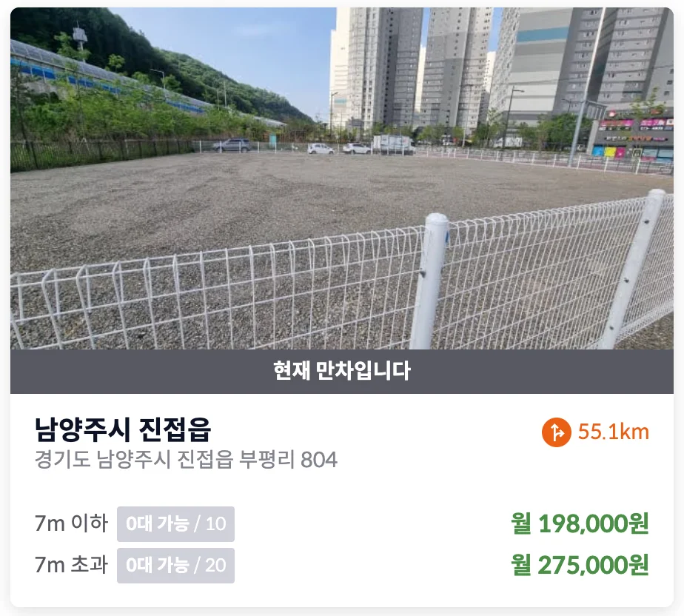Click the dark overlay showing full status

[x=342, y=371]
